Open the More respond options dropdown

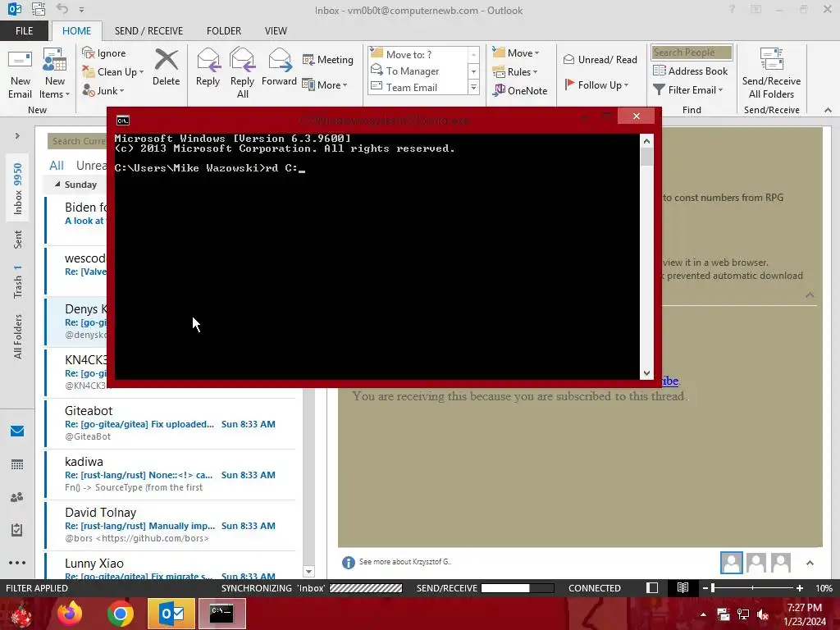click(x=325, y=84)
